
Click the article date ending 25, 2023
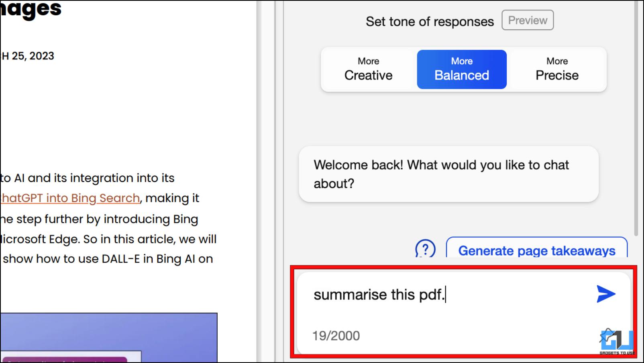(27, 56)
